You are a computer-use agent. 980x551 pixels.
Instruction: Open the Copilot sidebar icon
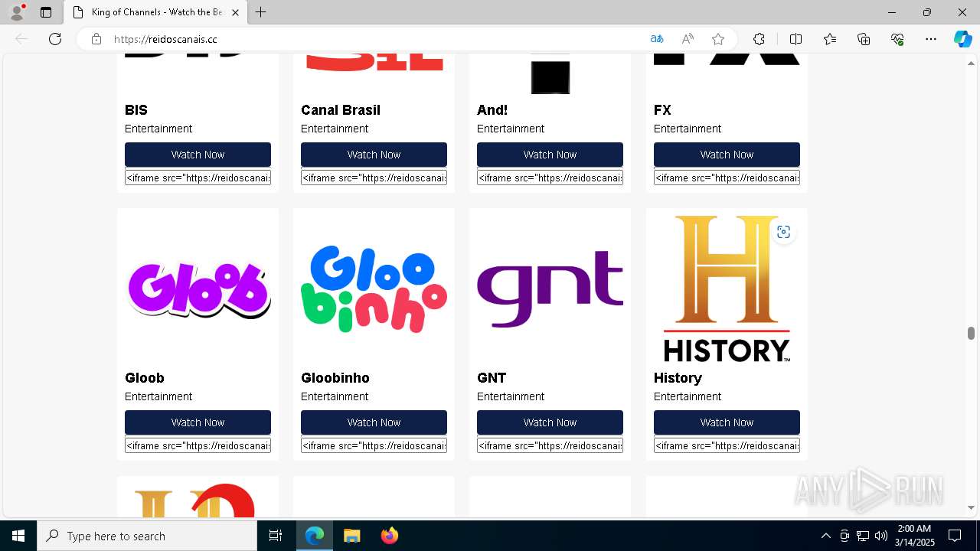[962, 39]
